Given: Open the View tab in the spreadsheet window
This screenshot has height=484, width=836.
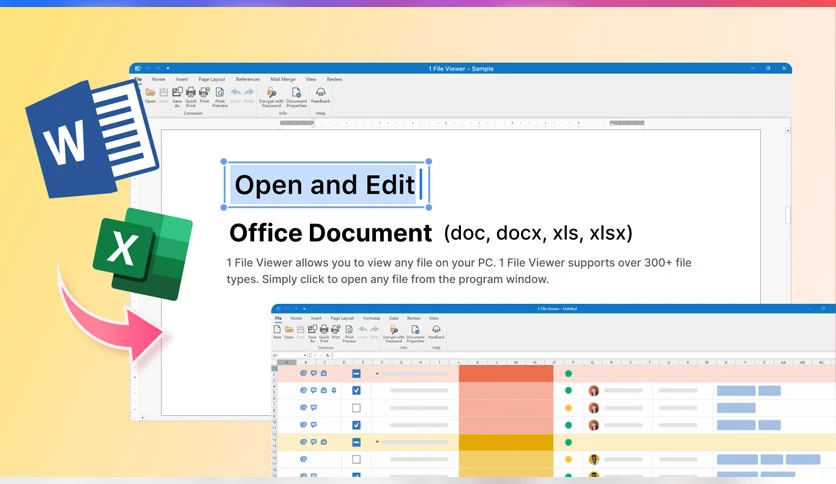Looking at the screenshot, I should [x=434, y=318].
